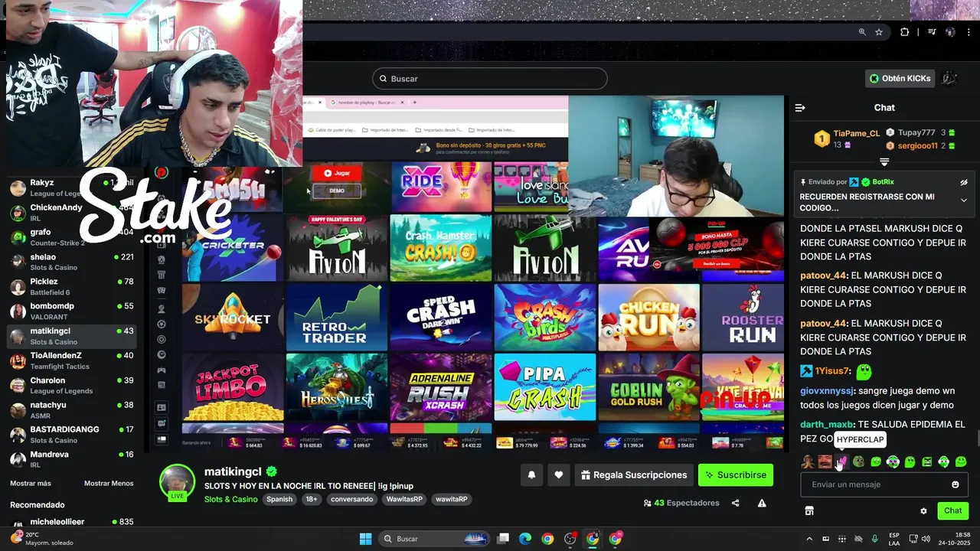Open ChickenAndy channel in sidebar
The image size is (980, 551).
(72, 212)
